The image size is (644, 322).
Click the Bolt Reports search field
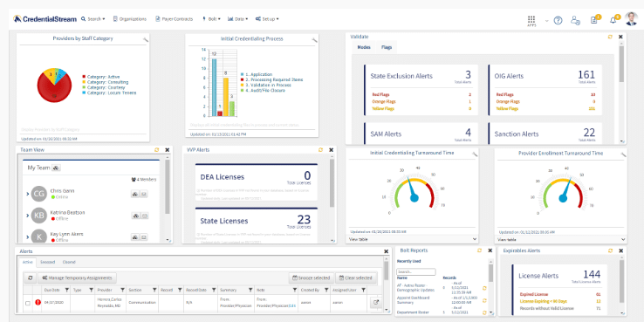pos(416,272)
